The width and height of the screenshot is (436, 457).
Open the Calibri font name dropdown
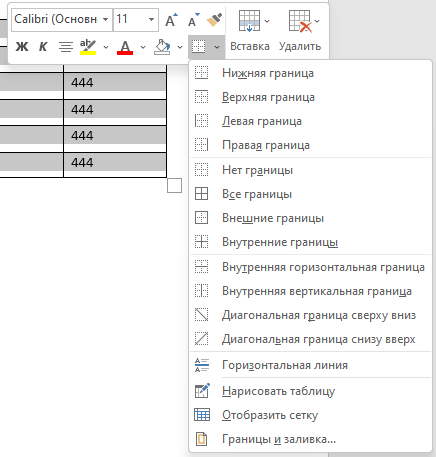(x=106, y=20)
